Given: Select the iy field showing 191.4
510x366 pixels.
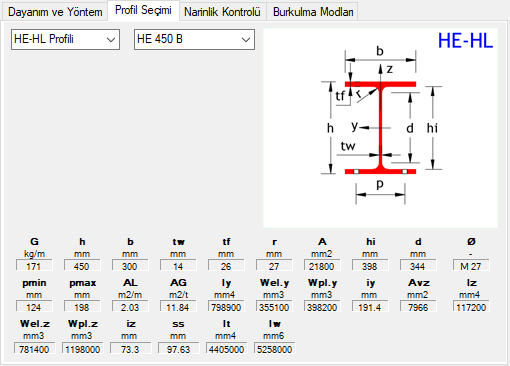Looking at the screenshot, I should 370,307.
